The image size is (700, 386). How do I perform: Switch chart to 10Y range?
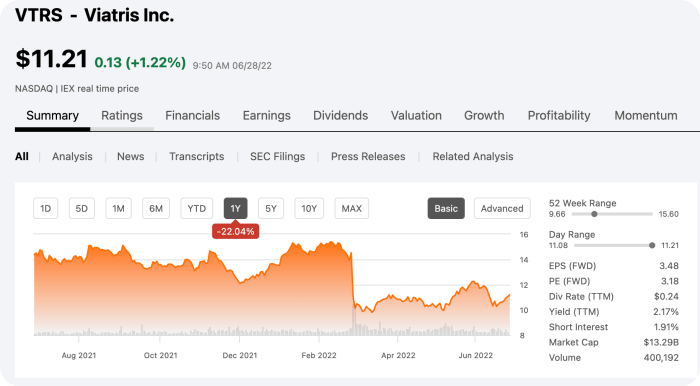click(x=309, y=208)
